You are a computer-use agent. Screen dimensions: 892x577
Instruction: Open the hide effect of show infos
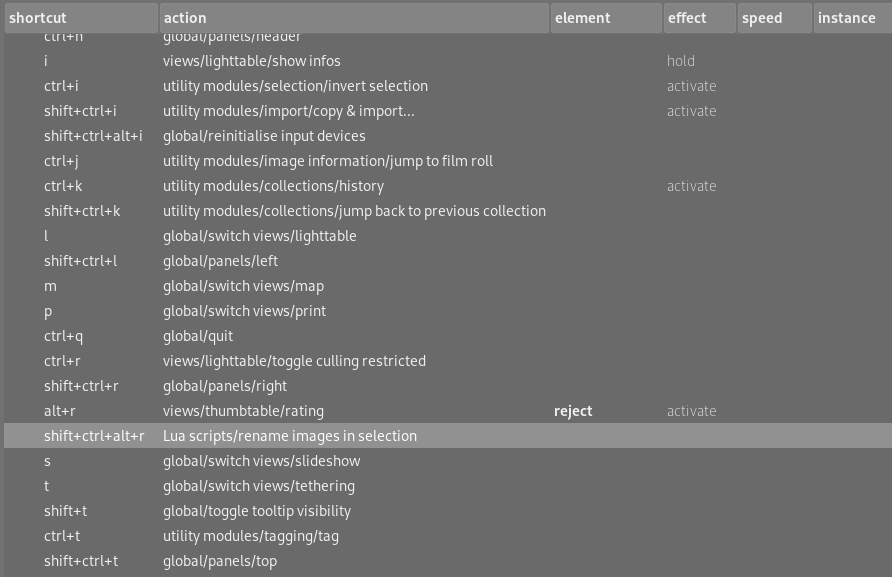681,61
